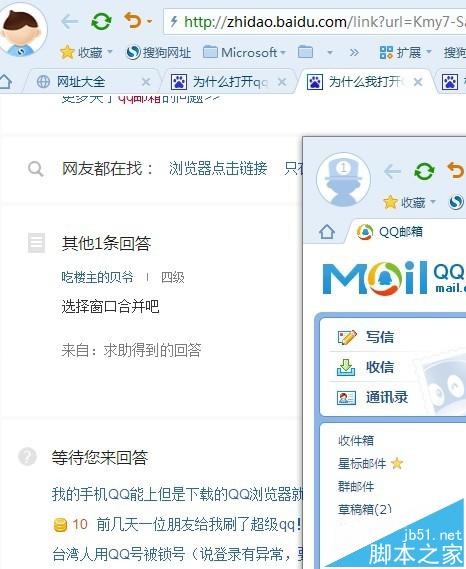This screenshot has height=569, width=466.
Task: Click the user avatar in main browser
Action: coord(21,30)
